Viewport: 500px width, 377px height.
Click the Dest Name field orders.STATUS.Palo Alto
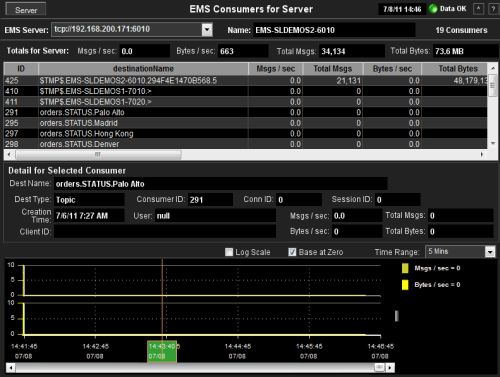coord(221,184)
